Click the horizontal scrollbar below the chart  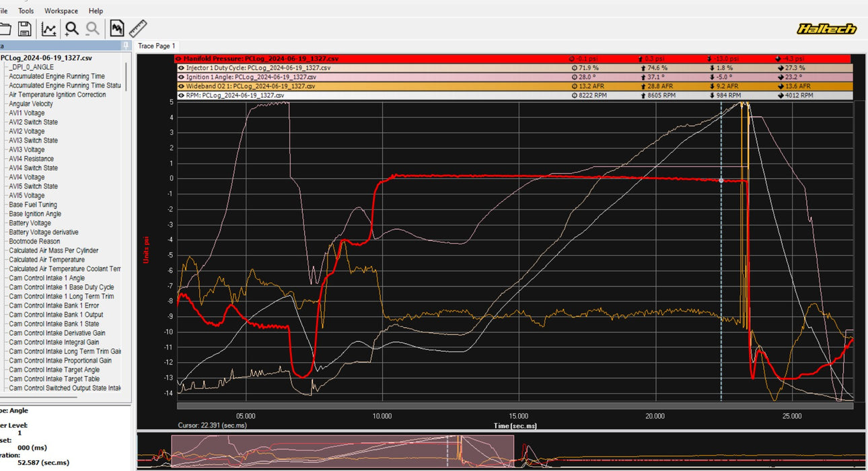tap(515, 406)
